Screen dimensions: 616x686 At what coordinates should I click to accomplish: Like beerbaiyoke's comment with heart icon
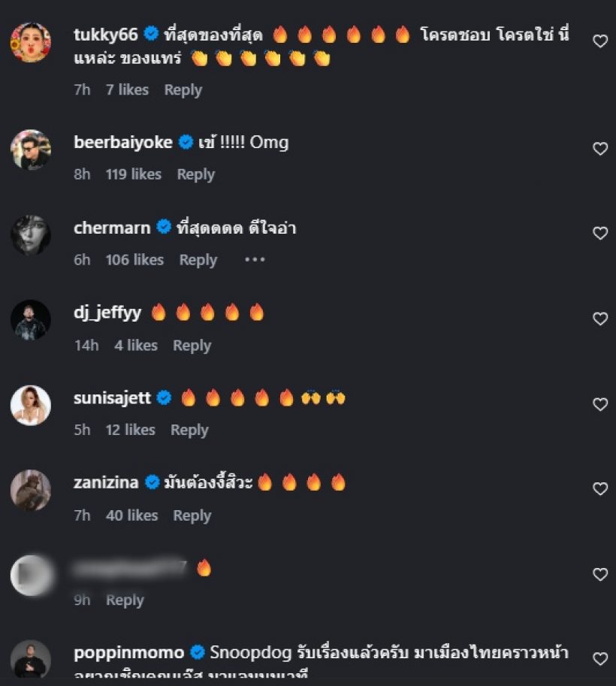point(600,149)
